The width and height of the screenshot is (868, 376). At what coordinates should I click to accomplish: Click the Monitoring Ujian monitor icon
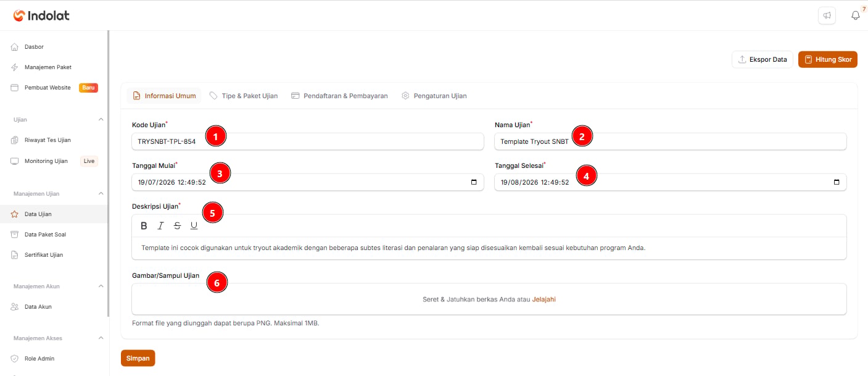point(15,161)
